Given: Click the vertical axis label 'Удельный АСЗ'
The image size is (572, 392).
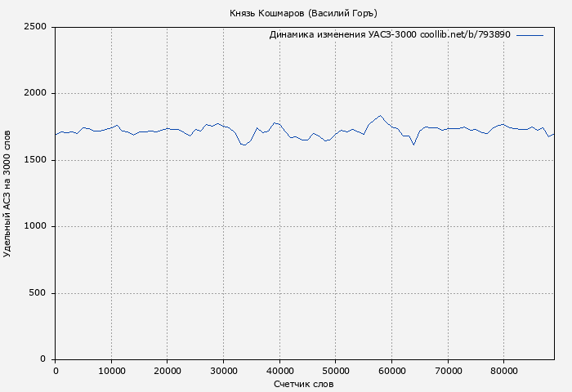Looking at the screenshot, I should [8, 193].
